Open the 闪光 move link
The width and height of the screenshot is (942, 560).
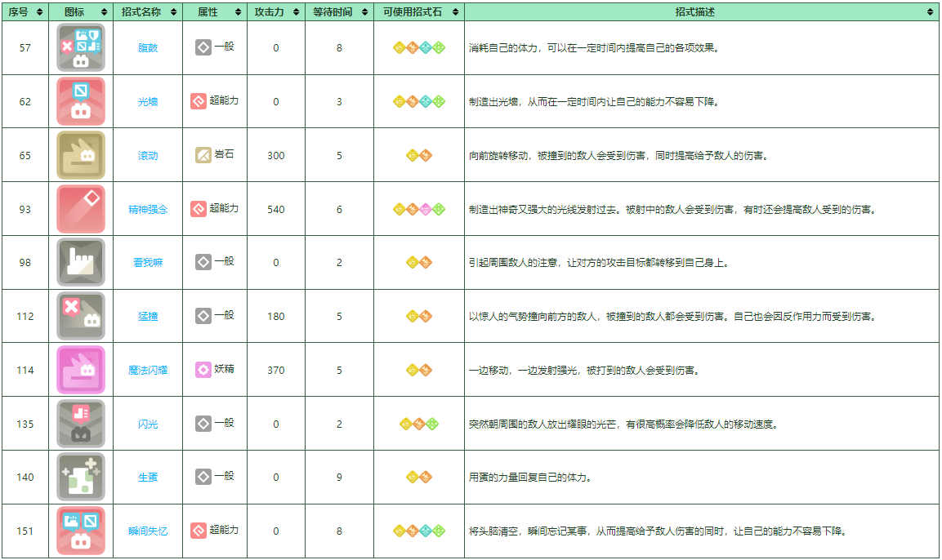pyautogui.click(x=148, y=424)
